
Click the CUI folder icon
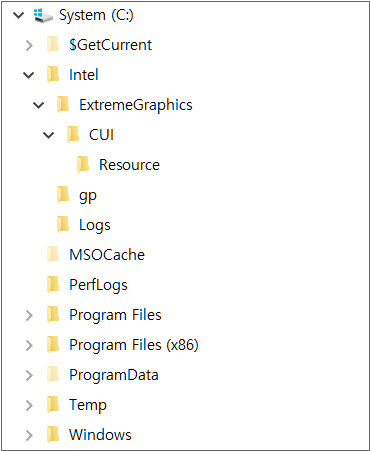coord(73,134)
